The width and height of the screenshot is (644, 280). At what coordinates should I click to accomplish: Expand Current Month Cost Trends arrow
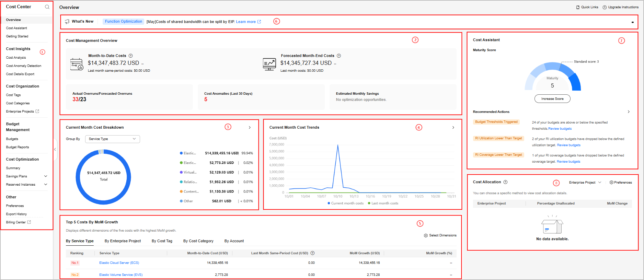[453, 127]
